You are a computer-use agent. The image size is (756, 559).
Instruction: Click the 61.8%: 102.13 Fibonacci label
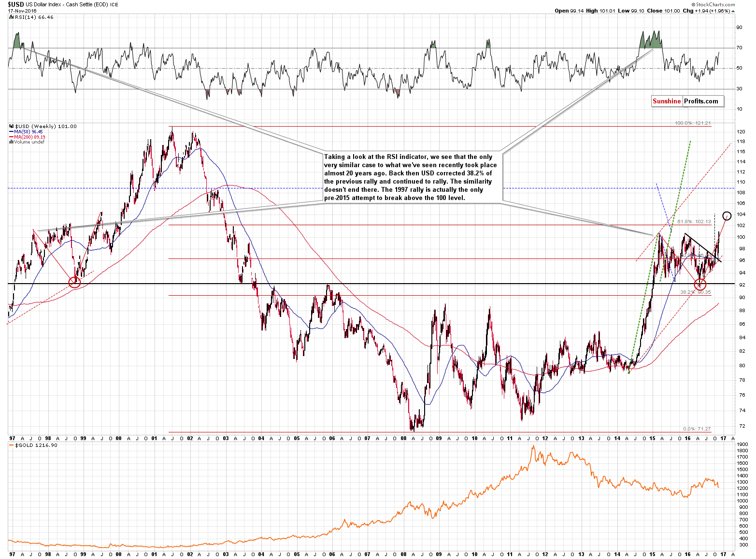click(694, 221)
